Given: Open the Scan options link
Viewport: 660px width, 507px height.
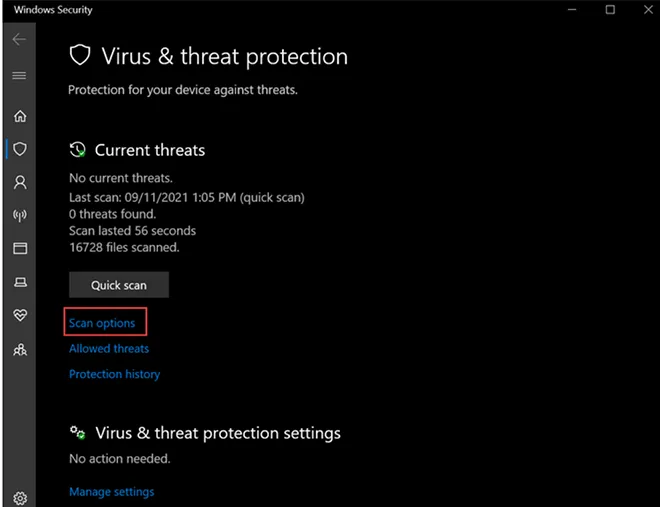Looking at the screenshot, I should tap(102, 323).
